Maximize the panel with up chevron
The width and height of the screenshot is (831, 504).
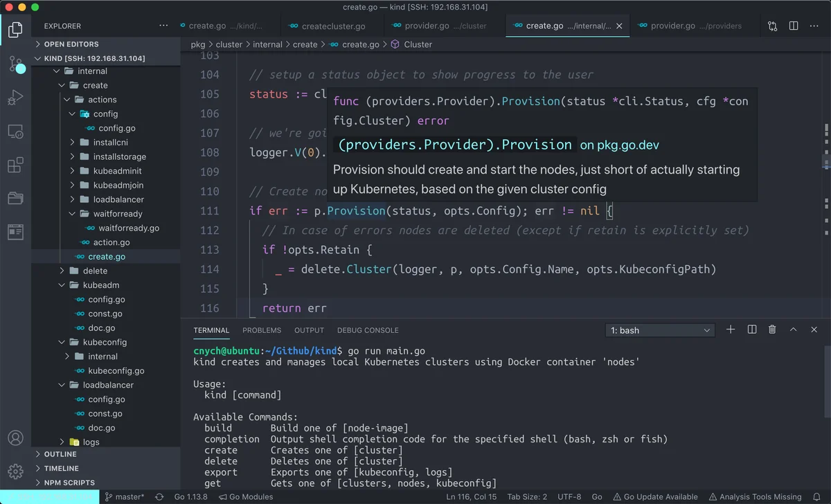(x=794, y=330)
